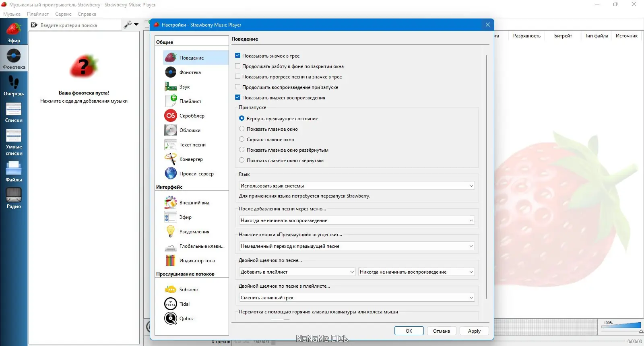Open the Эфир sidebar tab
The image size is (644, 346).
[x=14, y=32]
